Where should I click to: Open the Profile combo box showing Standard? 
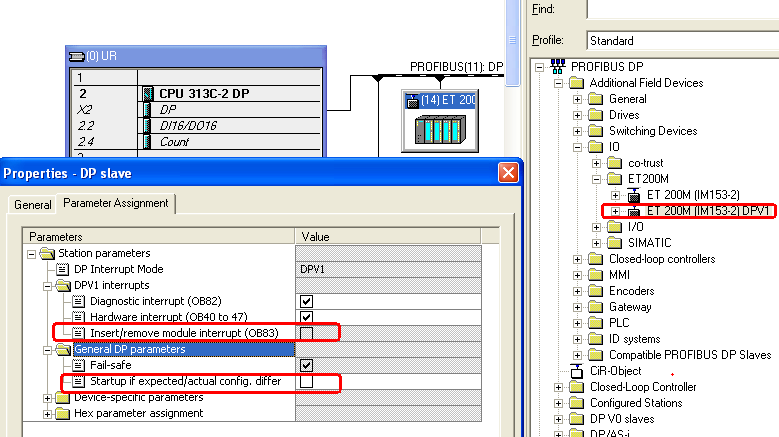tap(683, 40)
